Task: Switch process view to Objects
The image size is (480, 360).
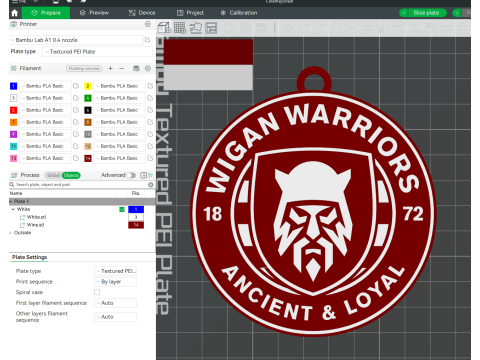Action: click(71, 175)
